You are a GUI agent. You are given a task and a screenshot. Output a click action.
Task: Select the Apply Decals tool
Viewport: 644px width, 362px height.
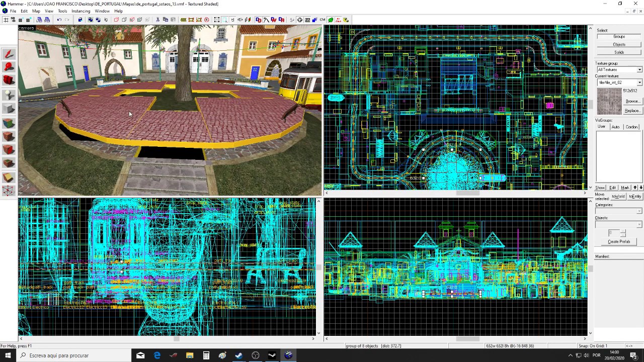[9, 150]
